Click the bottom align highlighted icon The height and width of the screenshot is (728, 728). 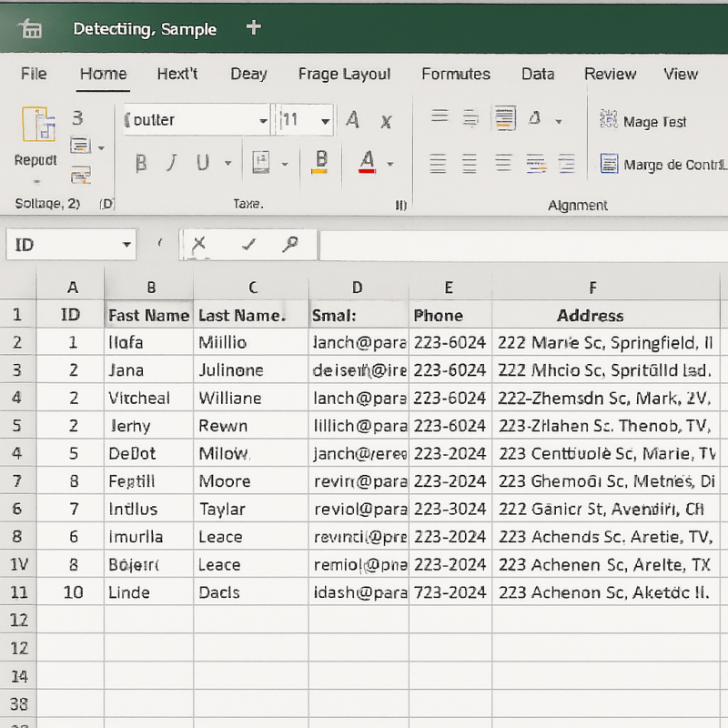point(505,117)
